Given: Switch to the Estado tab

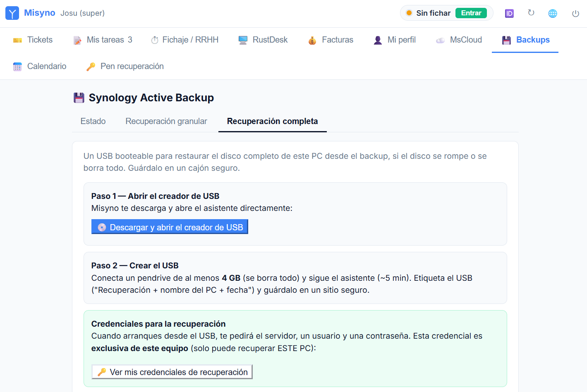Looking at the screenshot, I should (x=93, y=121).
